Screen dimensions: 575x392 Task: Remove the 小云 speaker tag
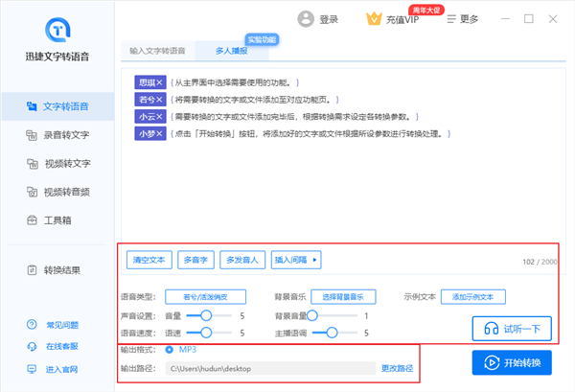[159, 117]
